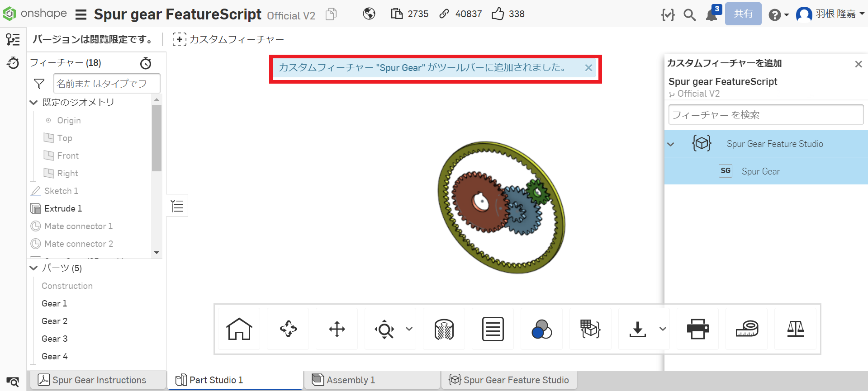This screenshot has width=868, height=391.
Task: Click the export download icon
Action: pos(638,329)
